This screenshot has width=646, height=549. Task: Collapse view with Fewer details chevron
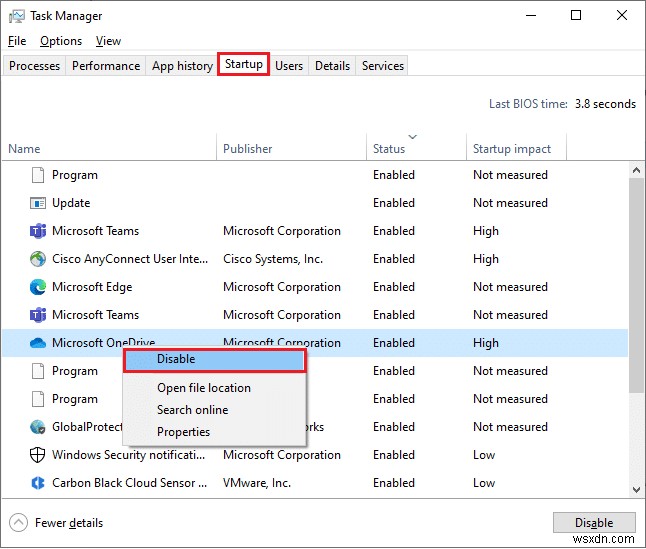pyautogui.click(x=18, y=522)
